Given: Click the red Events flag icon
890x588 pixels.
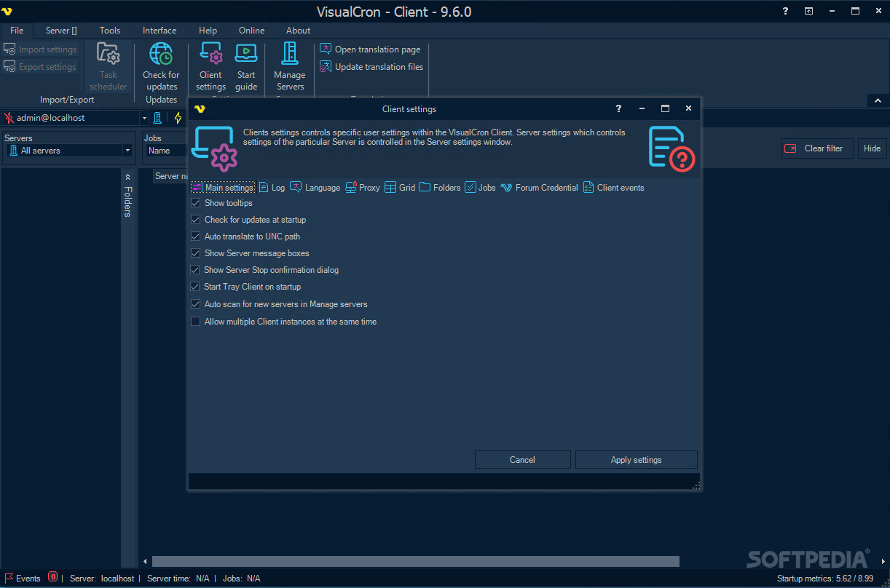Looking at the screenshot, I should pos(9,579).
